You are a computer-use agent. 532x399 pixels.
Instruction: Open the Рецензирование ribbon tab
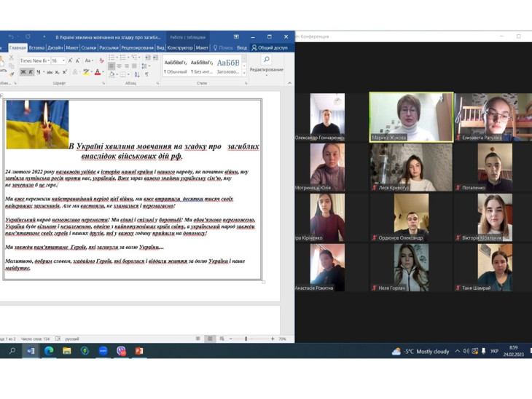point(137,48)
